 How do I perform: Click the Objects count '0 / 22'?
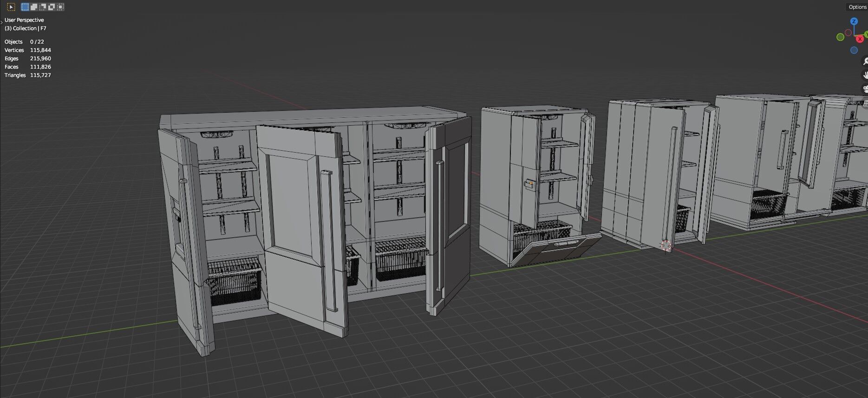pyautogui.click(x=37, y=42)
